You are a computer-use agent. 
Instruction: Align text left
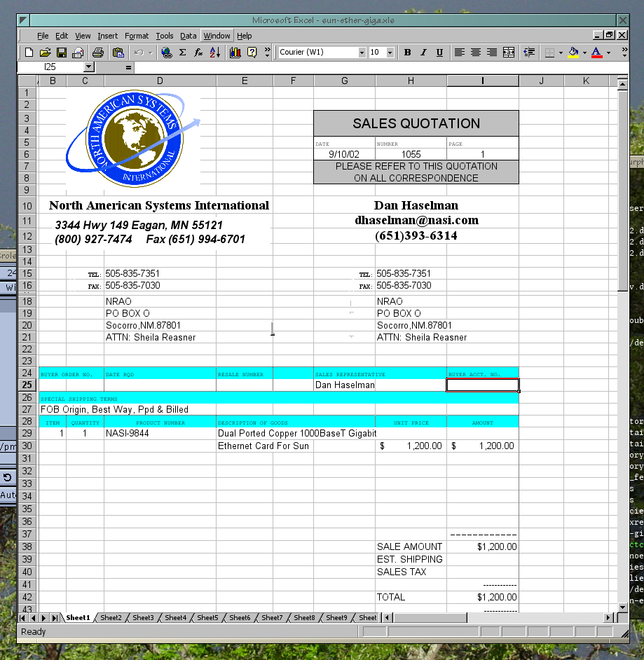459,52
